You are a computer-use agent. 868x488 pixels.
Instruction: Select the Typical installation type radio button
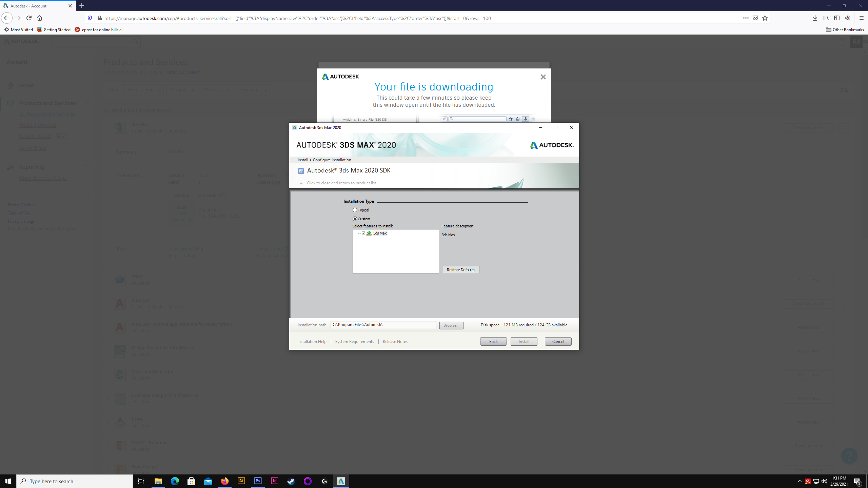point(355,210)
